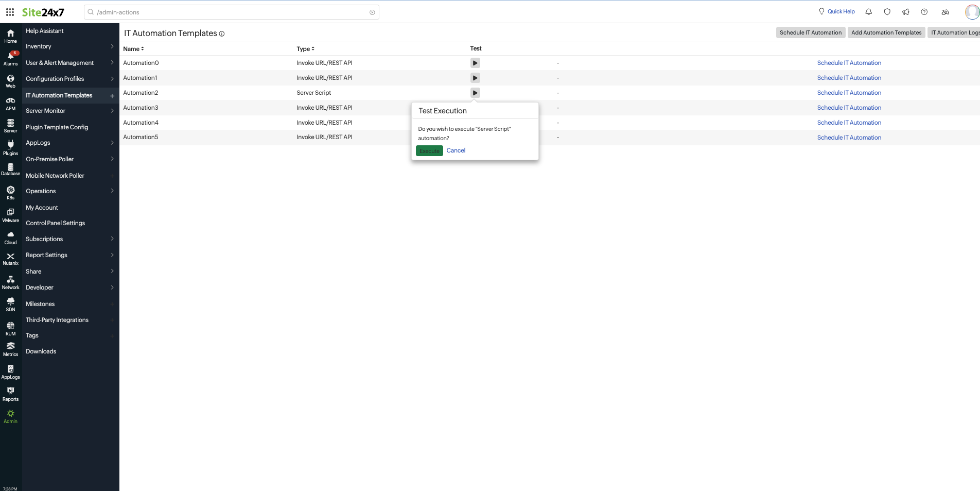The image size is (980, 491).
Task: Focus the /admin-actions search field
Action: (232, 12)
